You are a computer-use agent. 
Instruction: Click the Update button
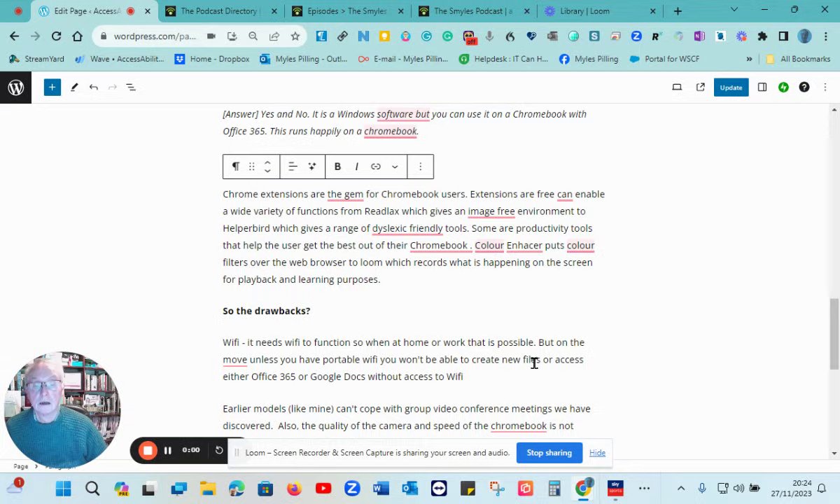(x=731, y=87)
